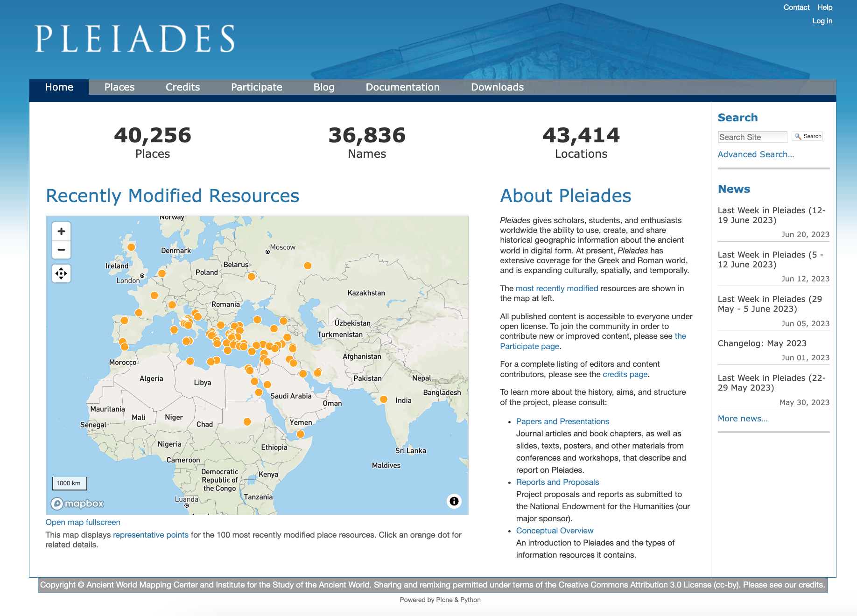Image resolution: width=857 pixels, height=616 pixels.
Task: Click the orange dot south of Yemen
Action: click(x=301, y=434)
